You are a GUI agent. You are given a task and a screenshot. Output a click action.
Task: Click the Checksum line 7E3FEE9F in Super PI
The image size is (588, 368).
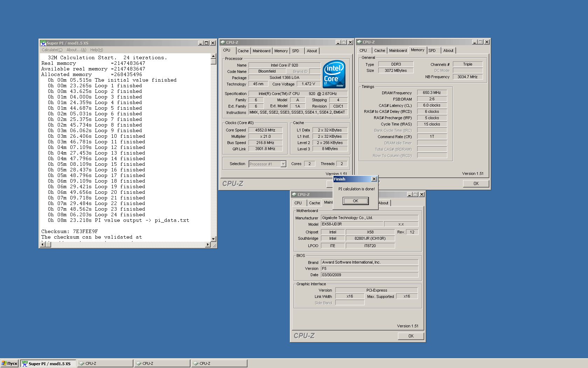point(70,232)
